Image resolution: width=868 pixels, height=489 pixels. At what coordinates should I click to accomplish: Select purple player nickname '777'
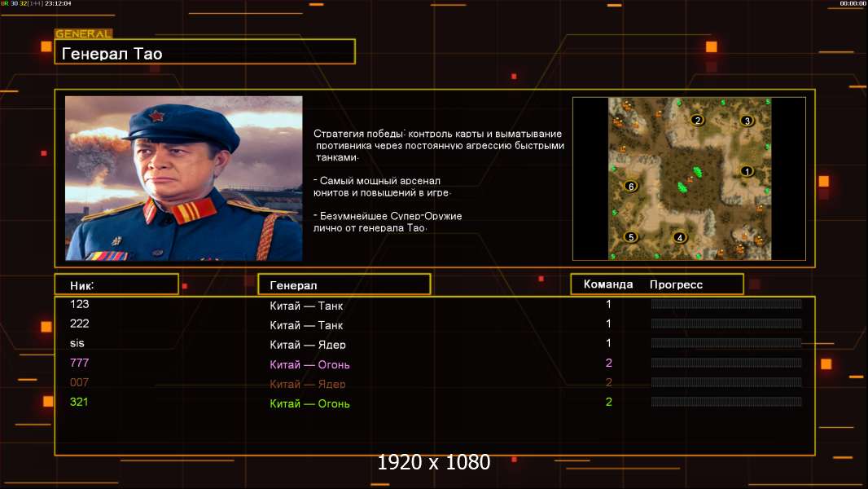[80, 363]
